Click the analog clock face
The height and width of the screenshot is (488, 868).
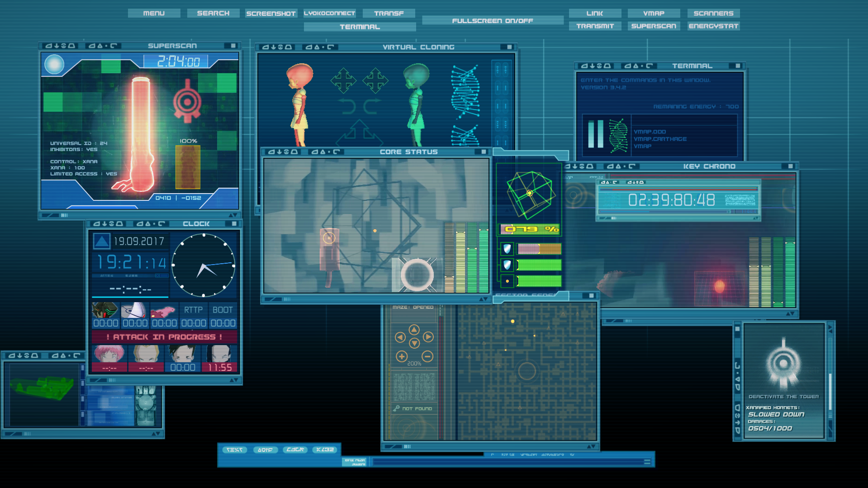click(204, 265)
